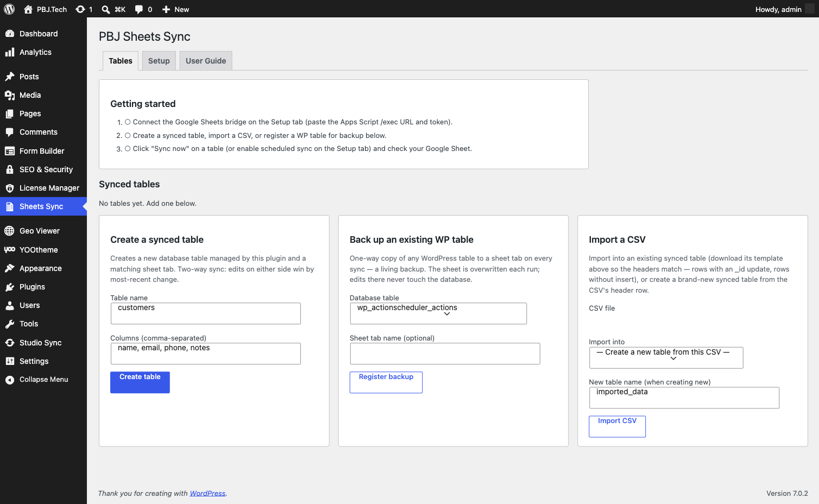Click the PBJ.Tech site name link
Viewport: 819px width, 504px height.
click(52, 9)
